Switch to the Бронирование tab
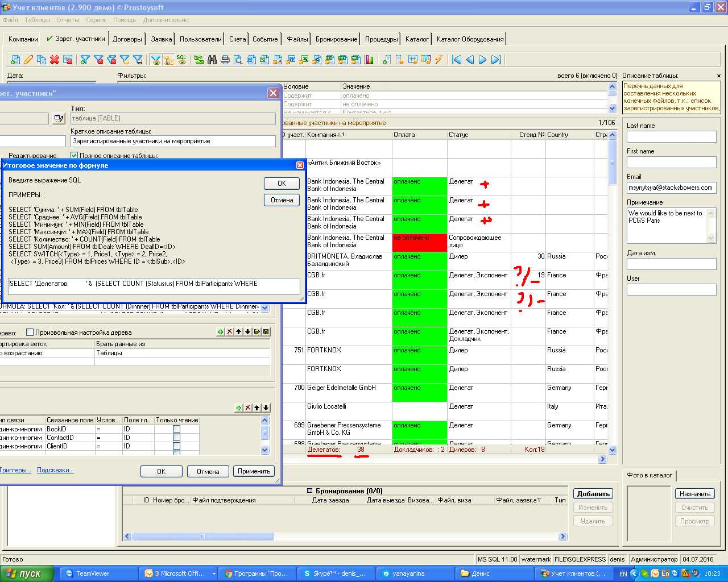The height and width of the screenshot is (582, 728). pyautogui.click(x=336, y=39)
